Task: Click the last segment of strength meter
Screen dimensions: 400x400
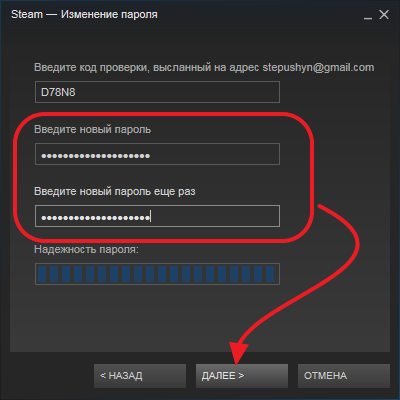Action: click(270, 274)
